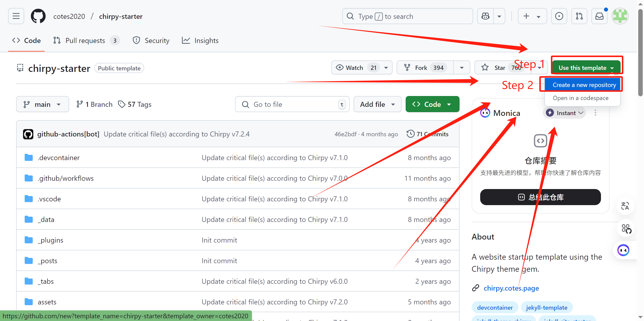Expand the green Code dropdown button
This screenshot has width=644, height=321.
pyautogui.click(x=432, y=104)
